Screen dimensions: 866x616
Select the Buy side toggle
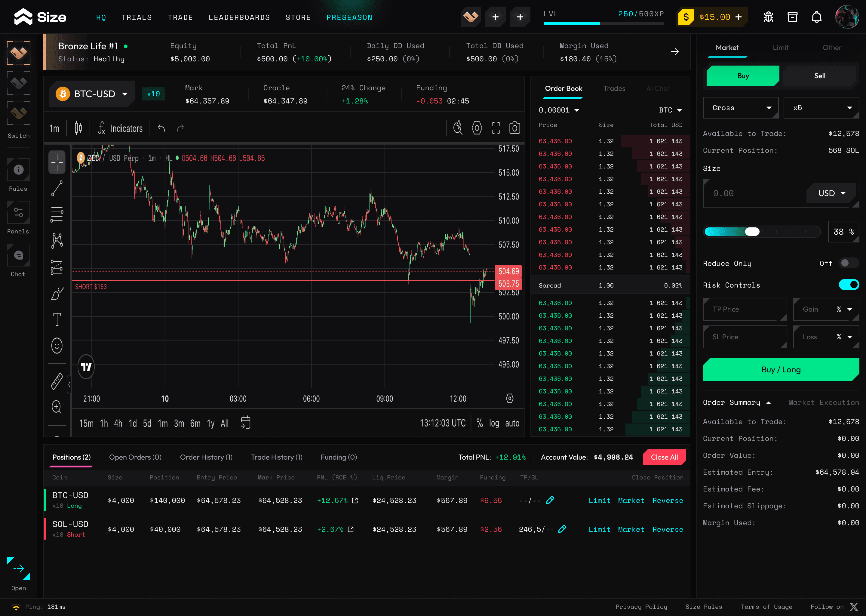pyautogui.click(x=742, y=76)
